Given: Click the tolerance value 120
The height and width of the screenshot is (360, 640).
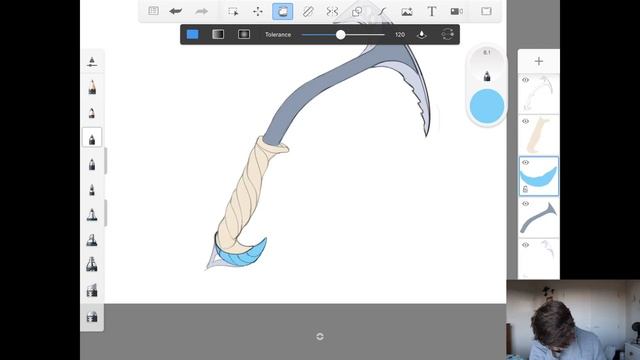Looking at the screenshot, I should [x=400, y=35].
